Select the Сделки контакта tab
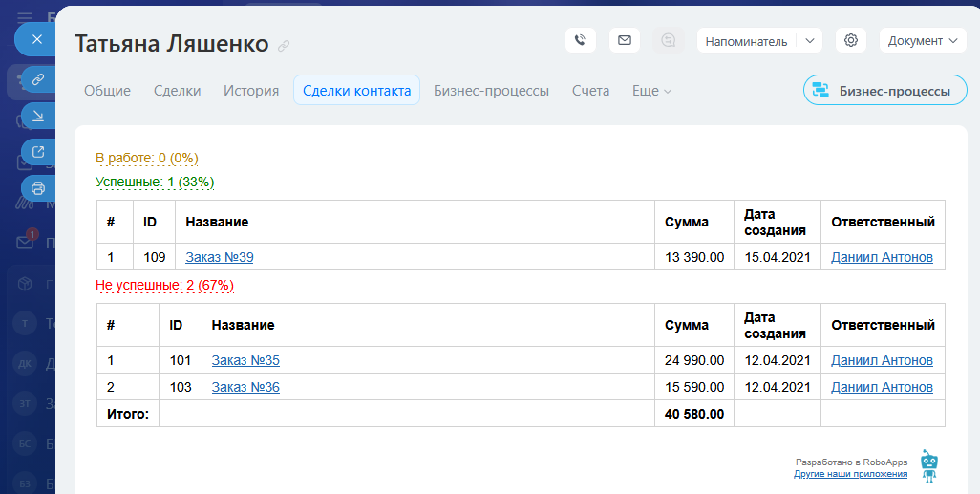This screenshot has height=494, width=980. click(x=357, y=91)
